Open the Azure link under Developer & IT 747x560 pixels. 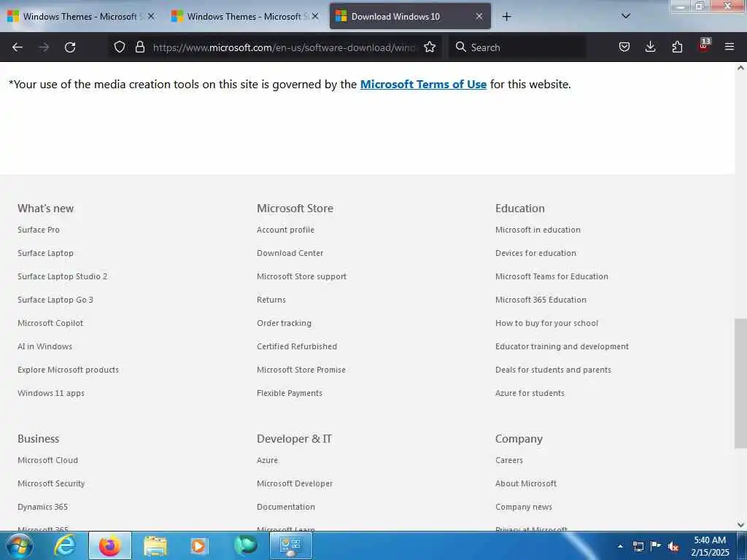(267, 460)
